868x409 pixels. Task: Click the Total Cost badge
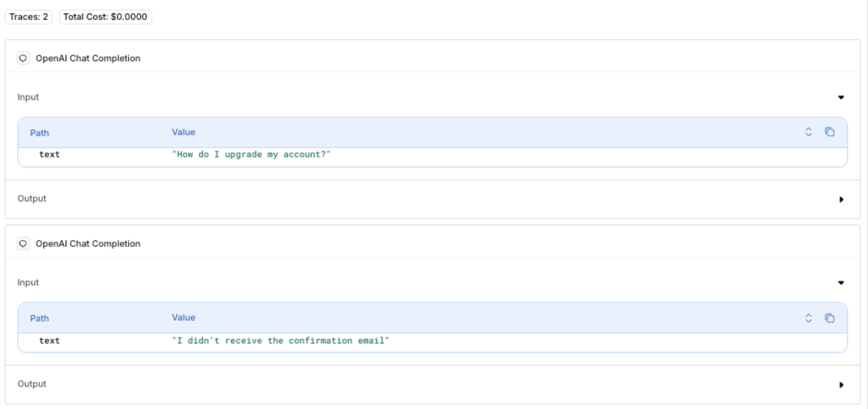pyautogui.click(x=105, y=17)
